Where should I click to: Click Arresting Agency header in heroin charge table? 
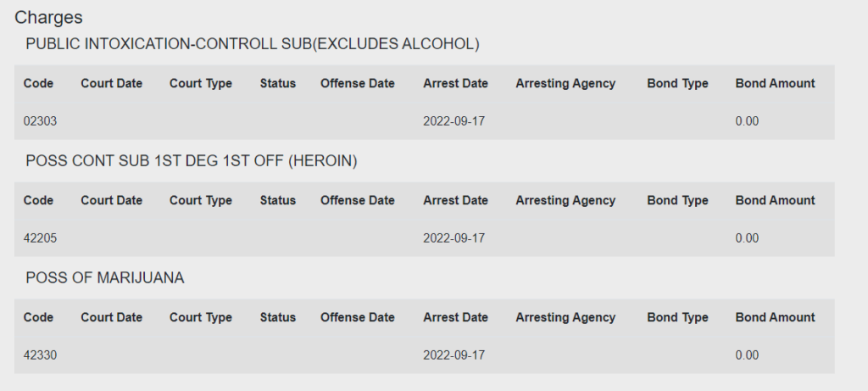pyautogui.click(x=565, y=200)
